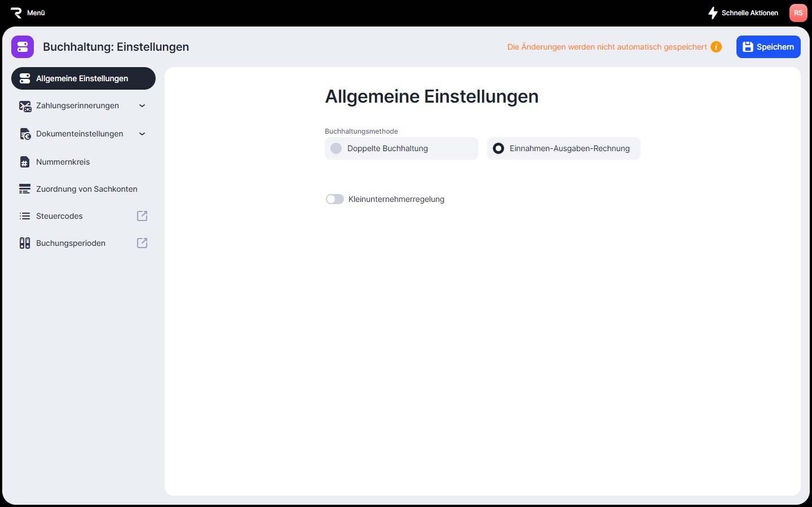Open the RS user avatar menu
This screenshot has width=812, height=507.
[x=798, y=13]
